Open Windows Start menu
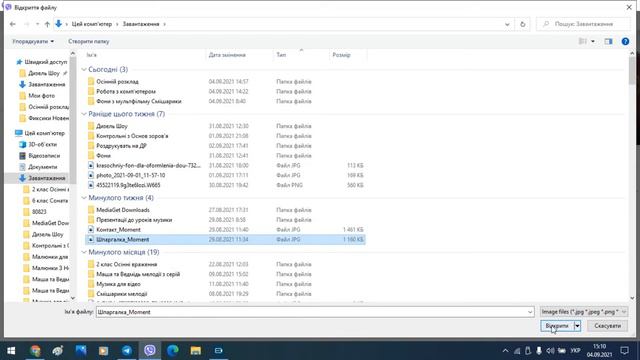640x360 pixels. [11, 351]
